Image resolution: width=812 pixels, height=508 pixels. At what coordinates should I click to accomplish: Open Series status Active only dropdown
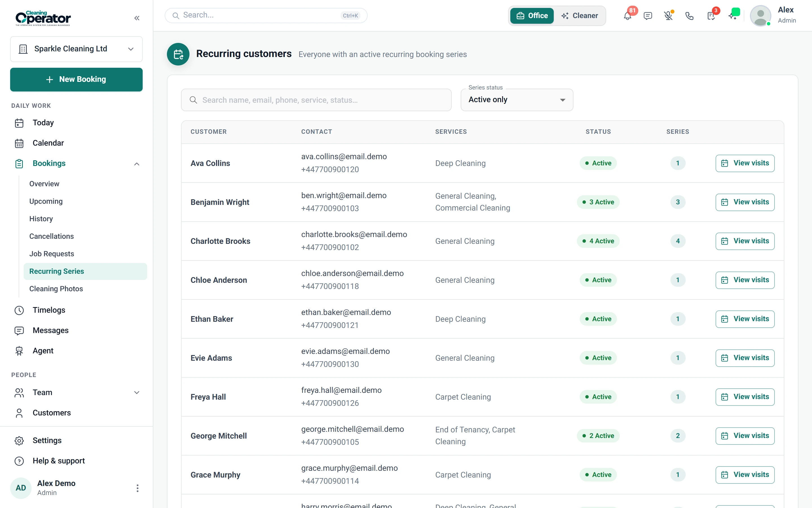[517, 100]
